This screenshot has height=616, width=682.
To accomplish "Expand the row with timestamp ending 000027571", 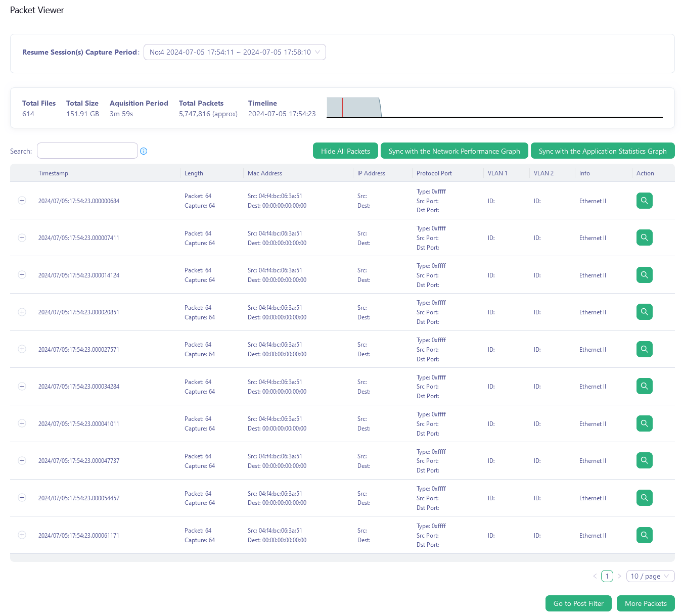I will click(x=22, y=349).
